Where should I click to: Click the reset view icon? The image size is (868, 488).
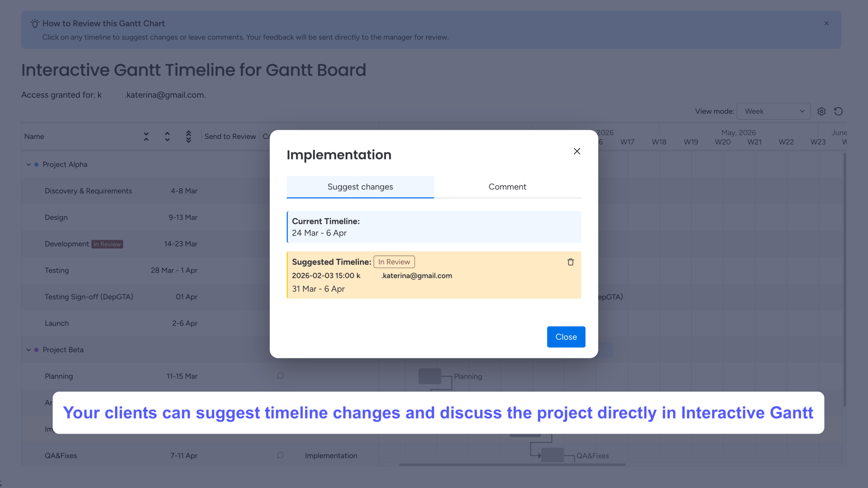coord(839,111)
